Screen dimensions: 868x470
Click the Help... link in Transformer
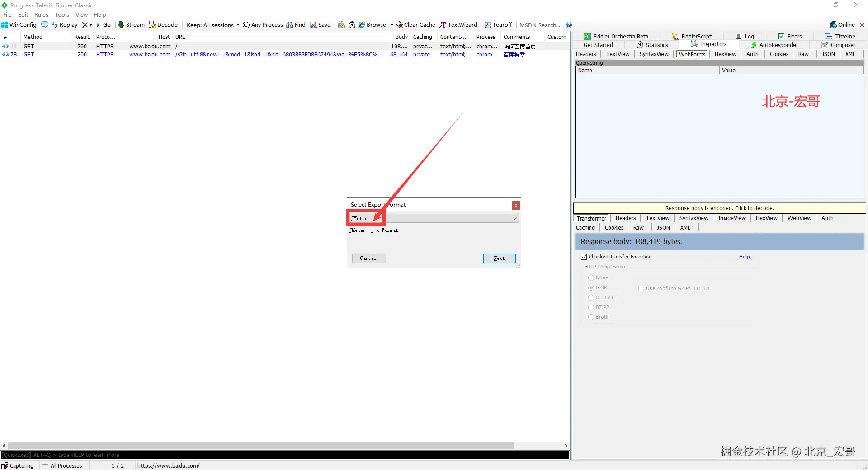pos(746,257)
